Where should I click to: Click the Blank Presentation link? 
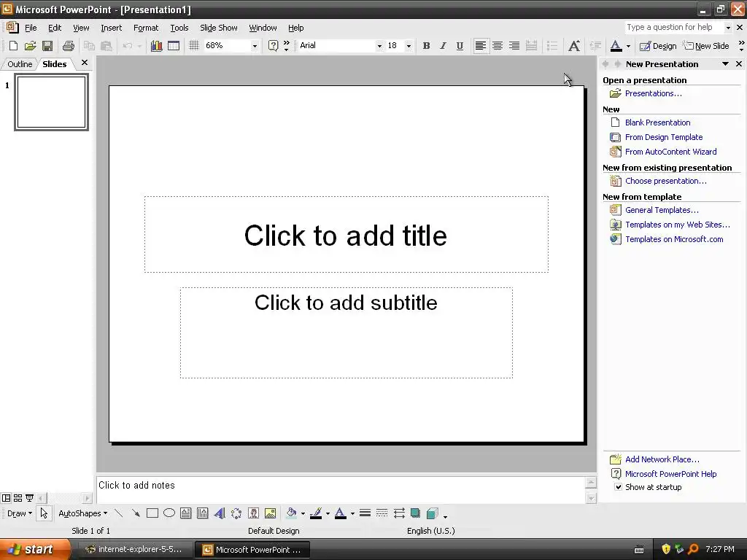pos(657,122)
